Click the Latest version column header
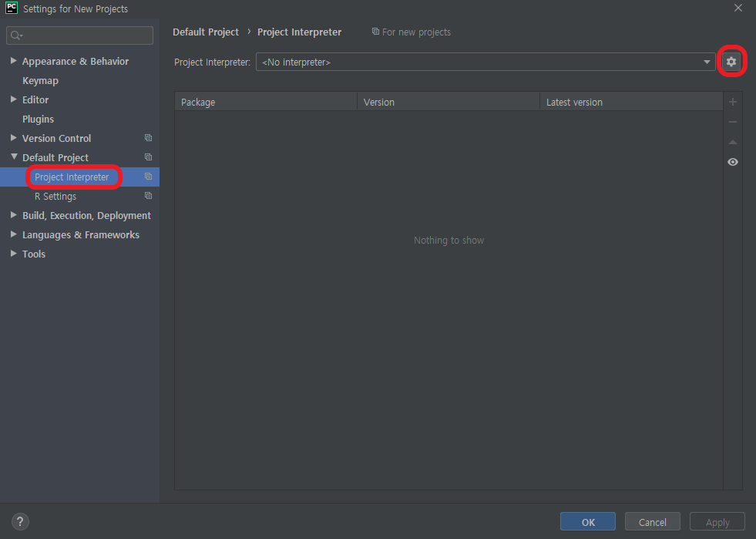This screenshot has width=756, height=539. point(632,102)
